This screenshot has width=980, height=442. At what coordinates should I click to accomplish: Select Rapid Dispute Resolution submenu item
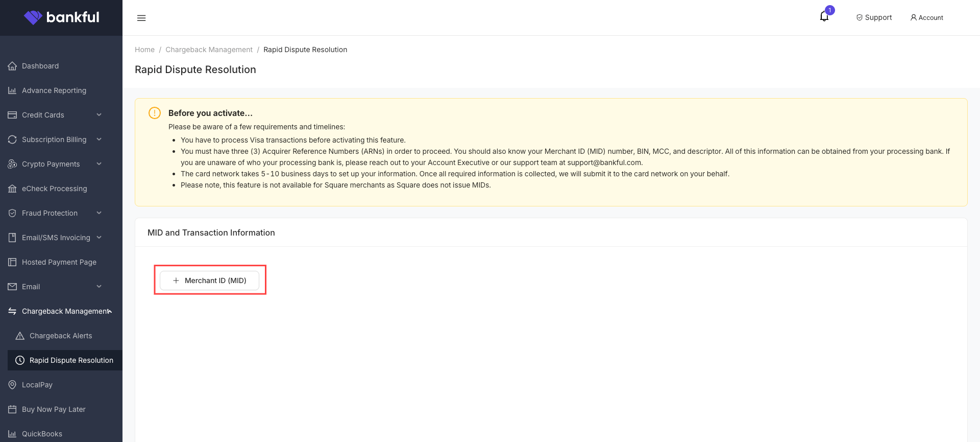click(x=65, y=360)
